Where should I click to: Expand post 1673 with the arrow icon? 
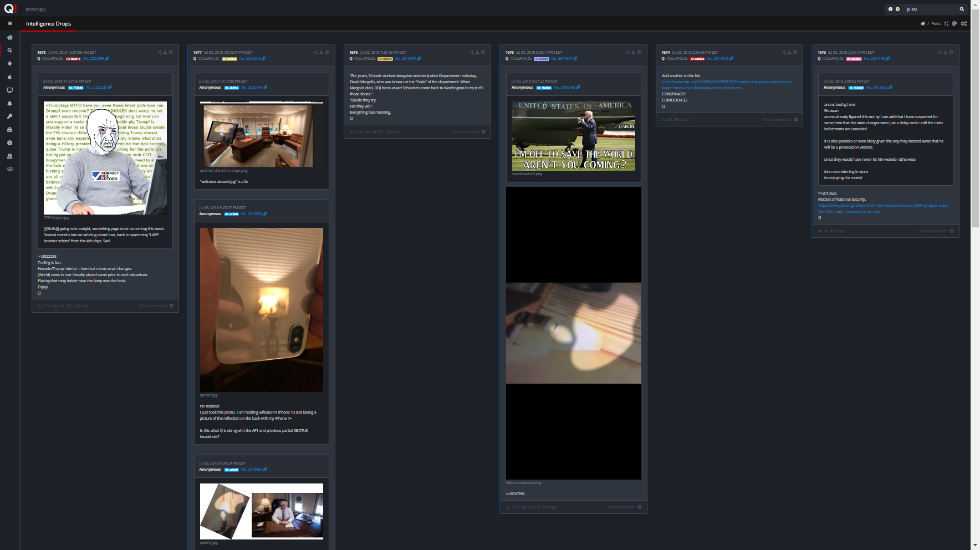click(951, 53)
